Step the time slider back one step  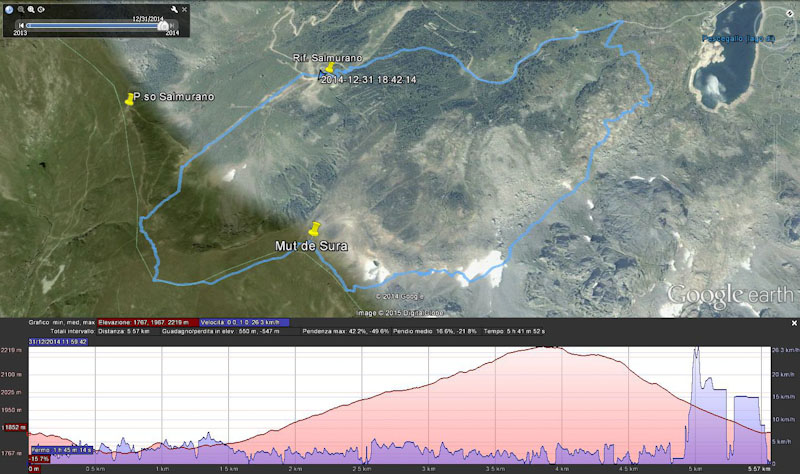[21, 25]
